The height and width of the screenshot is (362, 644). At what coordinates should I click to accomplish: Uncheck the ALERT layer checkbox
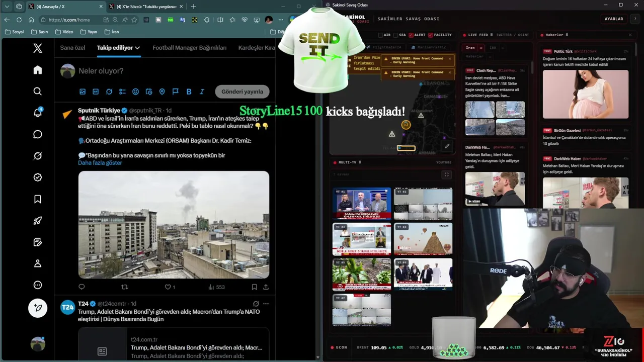pyautogui.click(x=411, y=35)
